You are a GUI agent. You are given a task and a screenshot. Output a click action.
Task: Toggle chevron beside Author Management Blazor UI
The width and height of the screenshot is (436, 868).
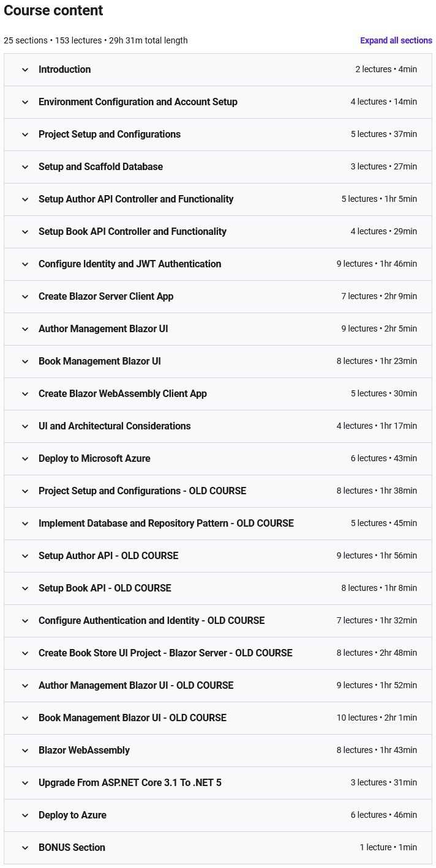coord(25,329)
